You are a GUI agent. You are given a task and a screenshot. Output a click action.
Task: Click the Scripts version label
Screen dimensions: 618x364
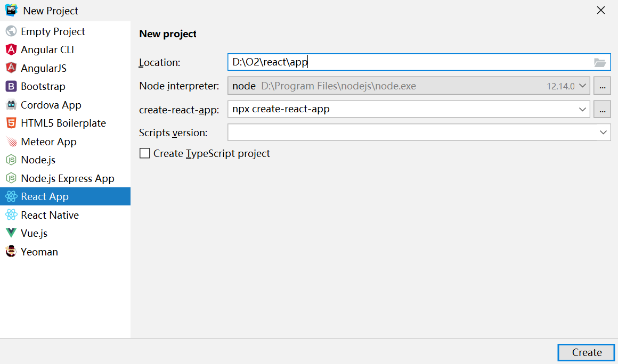coord(173,133)
